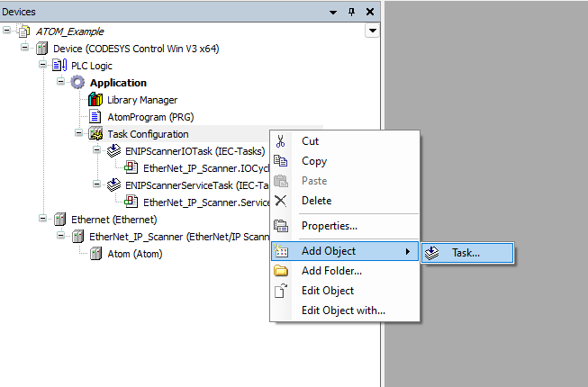
Task: Click the ATOM_Example project icon
Action: 24,31
